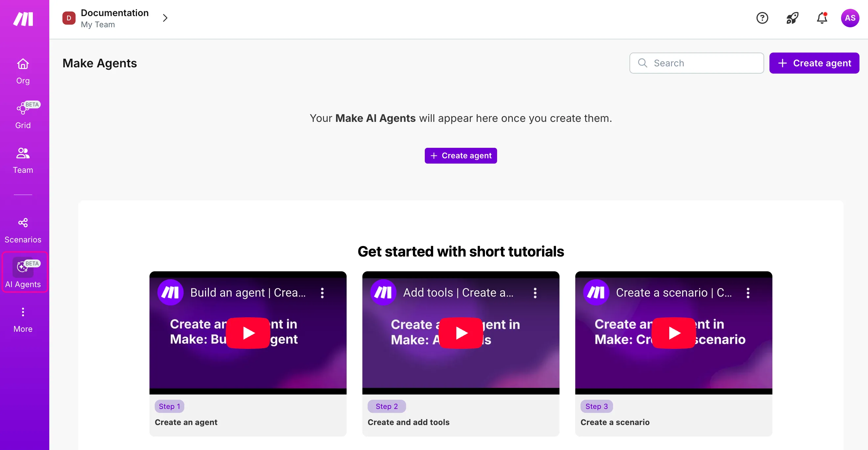Click the Make Agents page heading
The image size is (868, 450).
[x=100, y=63]
